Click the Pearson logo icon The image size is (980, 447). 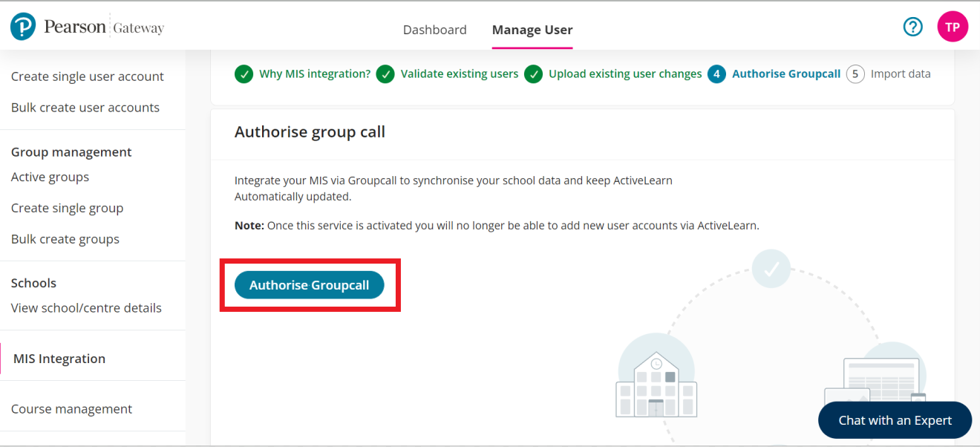[x=23, y=27]
